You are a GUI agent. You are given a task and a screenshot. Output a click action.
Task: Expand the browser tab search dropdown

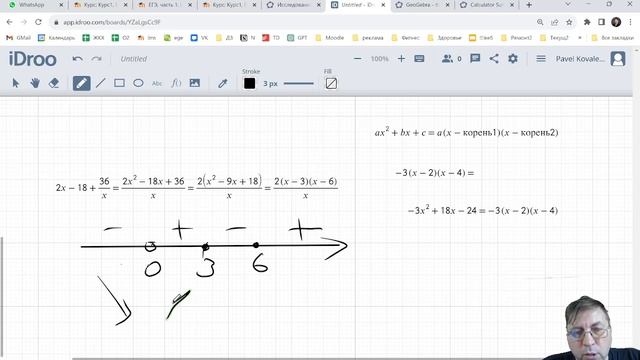click(x=568, y=4)
